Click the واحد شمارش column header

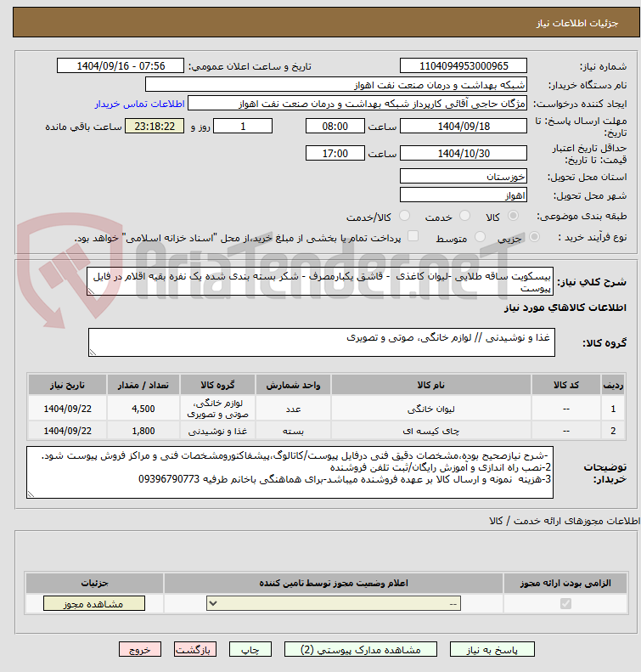tap(293, 385)
